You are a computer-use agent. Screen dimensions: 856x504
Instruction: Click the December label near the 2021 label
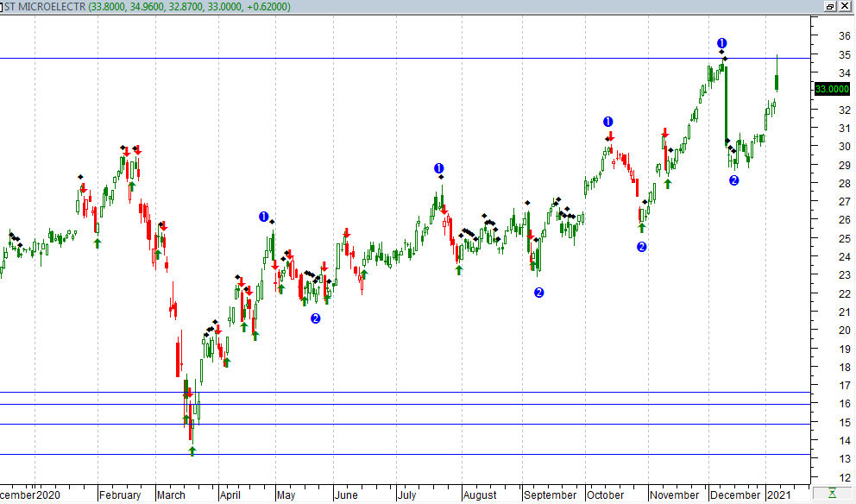click(x=735, y=495)
